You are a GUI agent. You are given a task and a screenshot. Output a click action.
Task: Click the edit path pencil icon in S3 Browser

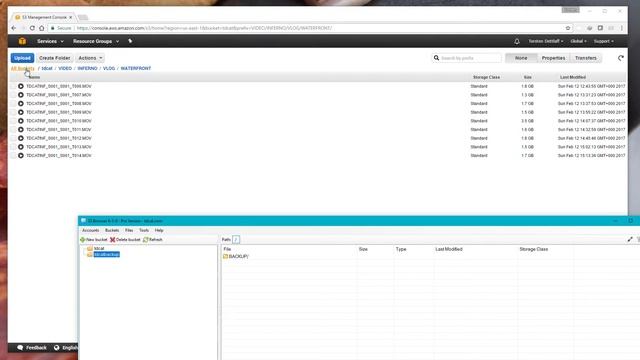coord(630,239)
